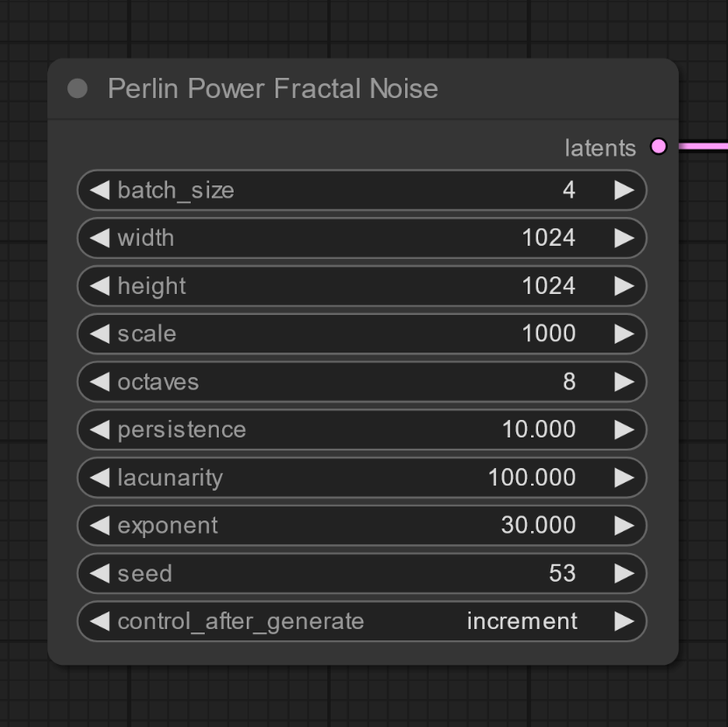This screenshot has height=727, width=728.
Task: Select the Perlin Power Fractal Noise title
Action: [272, 88]
